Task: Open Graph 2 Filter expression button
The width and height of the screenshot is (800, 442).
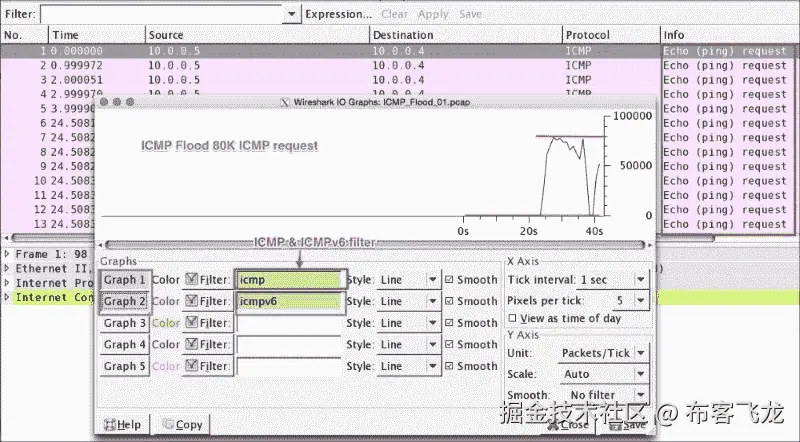Action: coord(208,301)
